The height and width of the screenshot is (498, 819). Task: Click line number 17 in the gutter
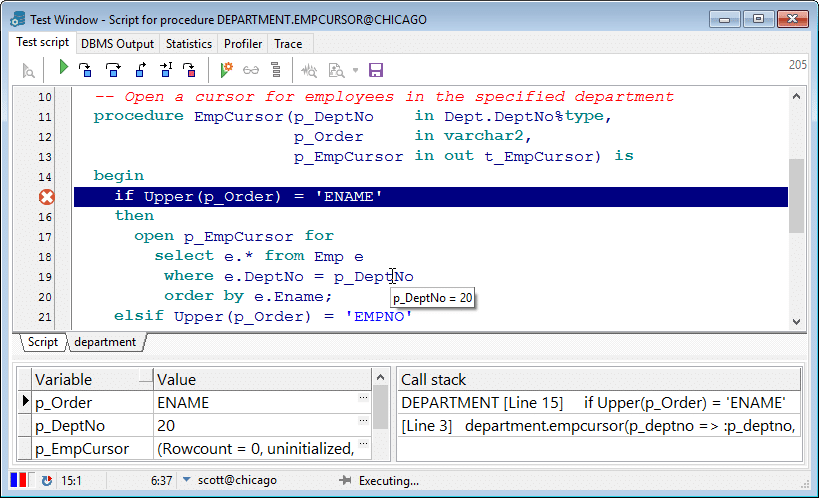coord(45,237)
